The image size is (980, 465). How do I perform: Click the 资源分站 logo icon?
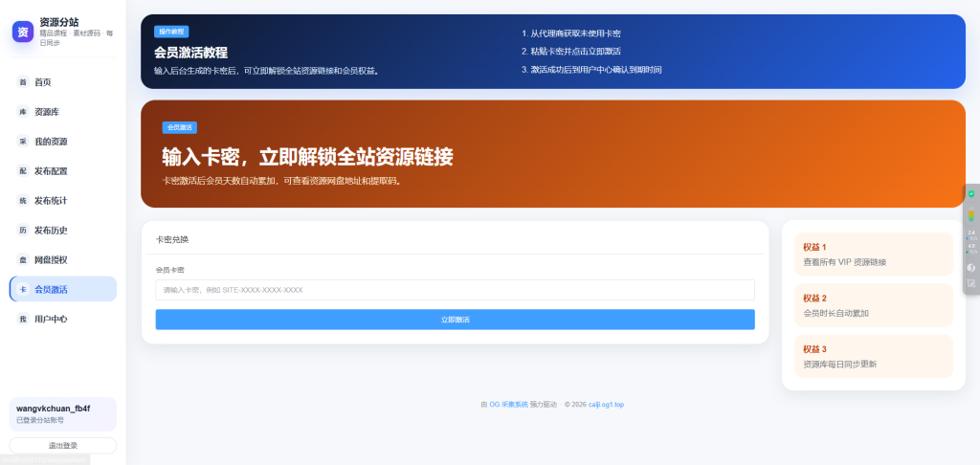23,32
